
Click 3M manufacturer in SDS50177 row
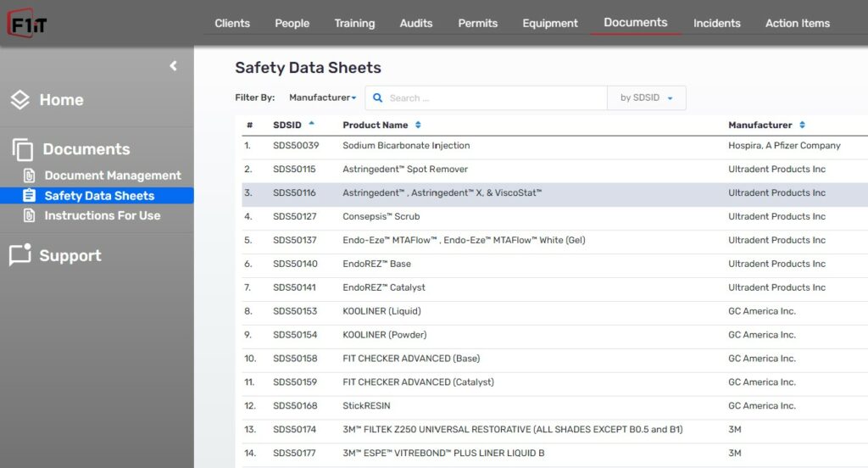click(735, 453)
